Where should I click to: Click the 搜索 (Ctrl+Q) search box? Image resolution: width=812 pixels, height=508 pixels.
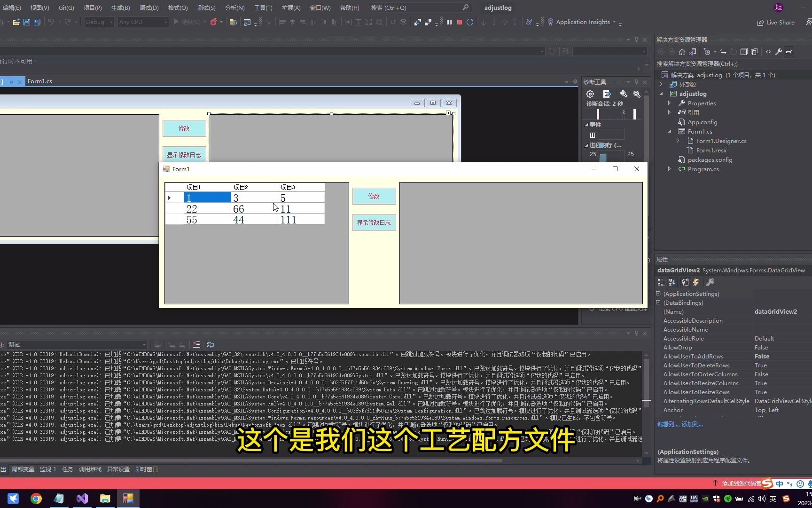(418, 8)
